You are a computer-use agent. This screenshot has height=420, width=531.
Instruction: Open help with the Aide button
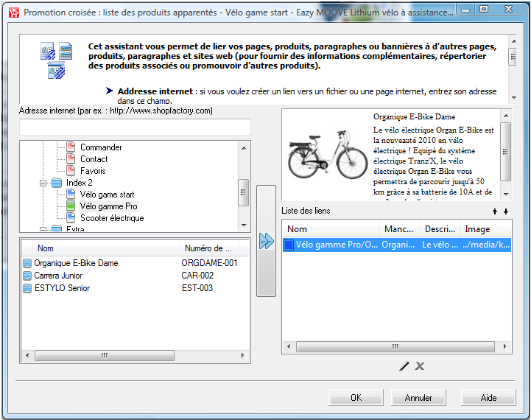(488, 398)
